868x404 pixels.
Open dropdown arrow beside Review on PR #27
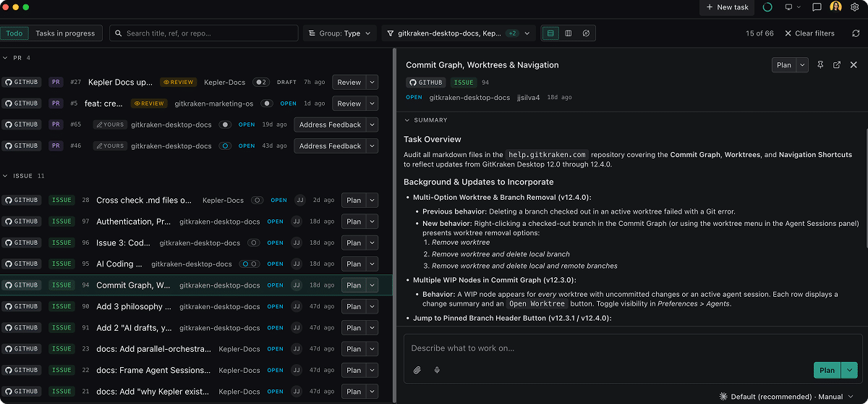[x=373, y=83]
